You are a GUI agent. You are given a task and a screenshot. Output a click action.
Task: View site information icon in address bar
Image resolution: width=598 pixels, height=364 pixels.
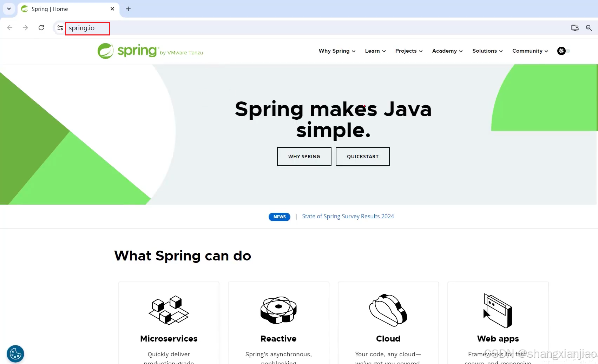[60, 28]
